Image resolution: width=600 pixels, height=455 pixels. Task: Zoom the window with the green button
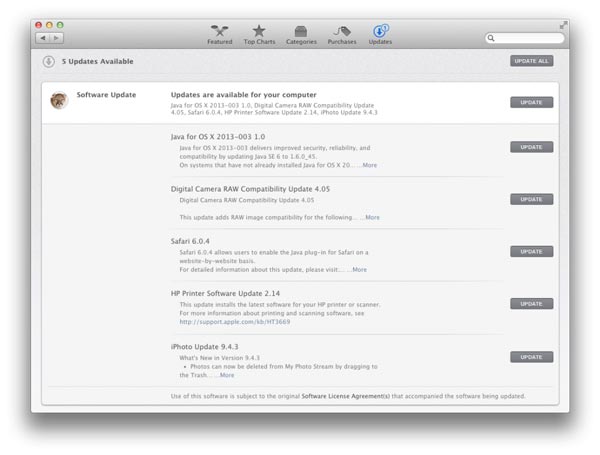click(60, 25)
